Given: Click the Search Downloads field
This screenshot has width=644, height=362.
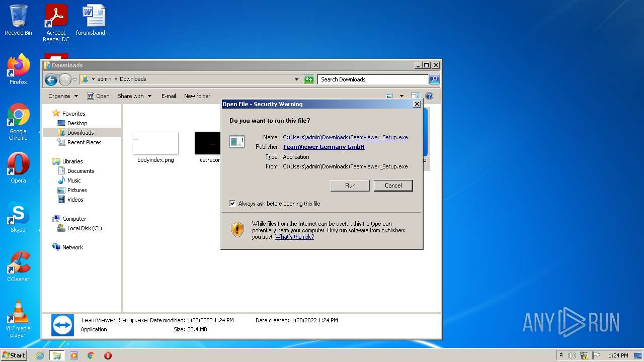Looking at the screenshot, I should tap(373, 79).
